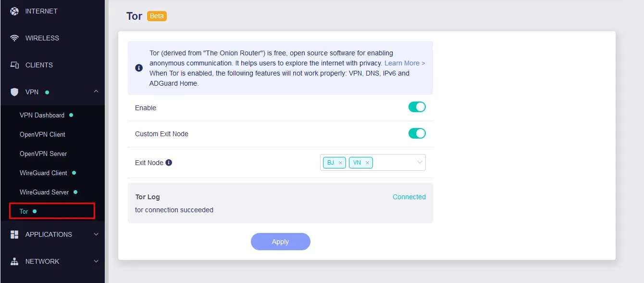Viewport: 644px width, 283px height.
Task: Click the Apply button
Action: [x=280, y=242]
